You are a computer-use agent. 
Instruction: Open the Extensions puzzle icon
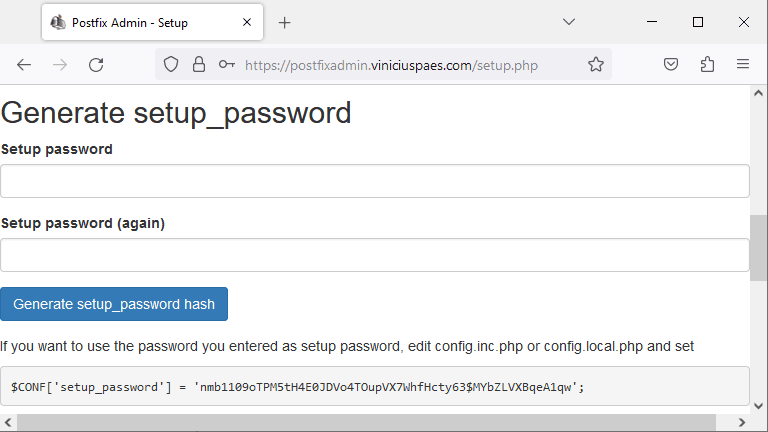(x=707, y=64)
